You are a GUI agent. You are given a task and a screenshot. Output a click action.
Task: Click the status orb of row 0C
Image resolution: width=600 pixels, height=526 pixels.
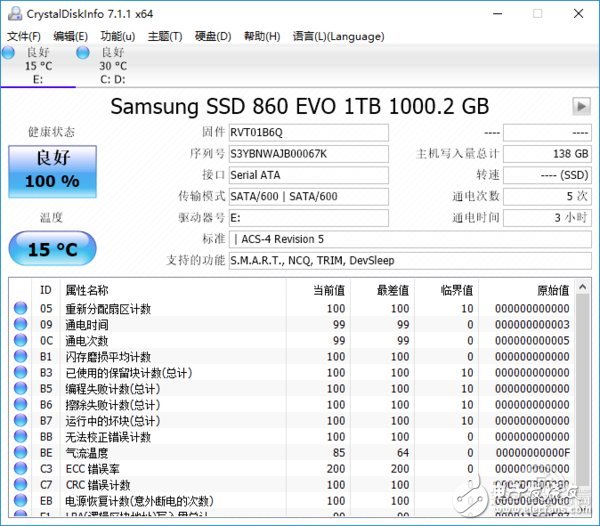(x=20, y=340)
